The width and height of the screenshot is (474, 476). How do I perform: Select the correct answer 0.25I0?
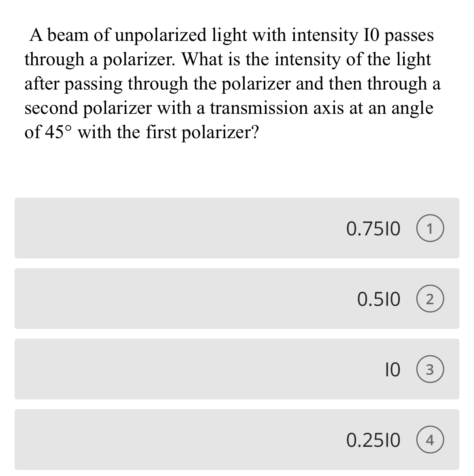click(x=237, y=440)
